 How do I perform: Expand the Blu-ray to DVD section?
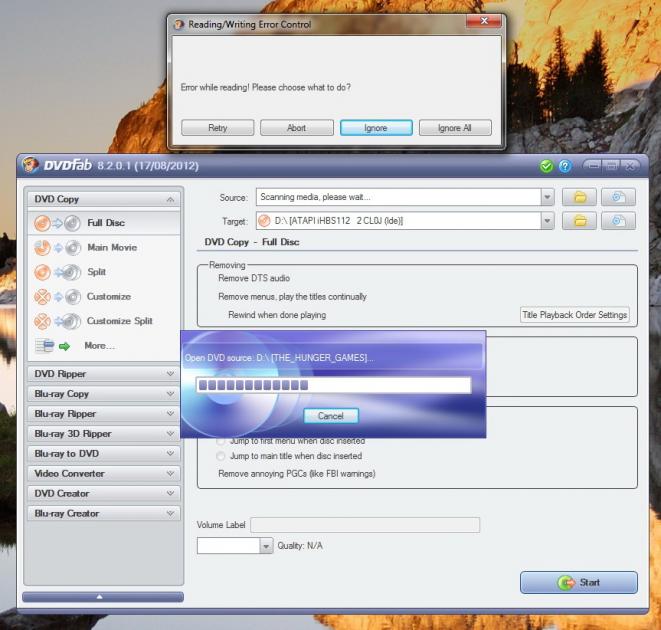pos(170,454)
